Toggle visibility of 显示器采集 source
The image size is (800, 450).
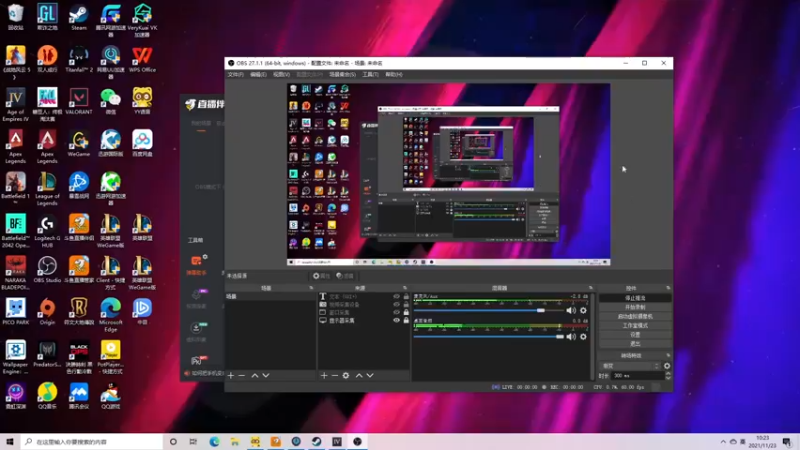[x=396, y=320]
